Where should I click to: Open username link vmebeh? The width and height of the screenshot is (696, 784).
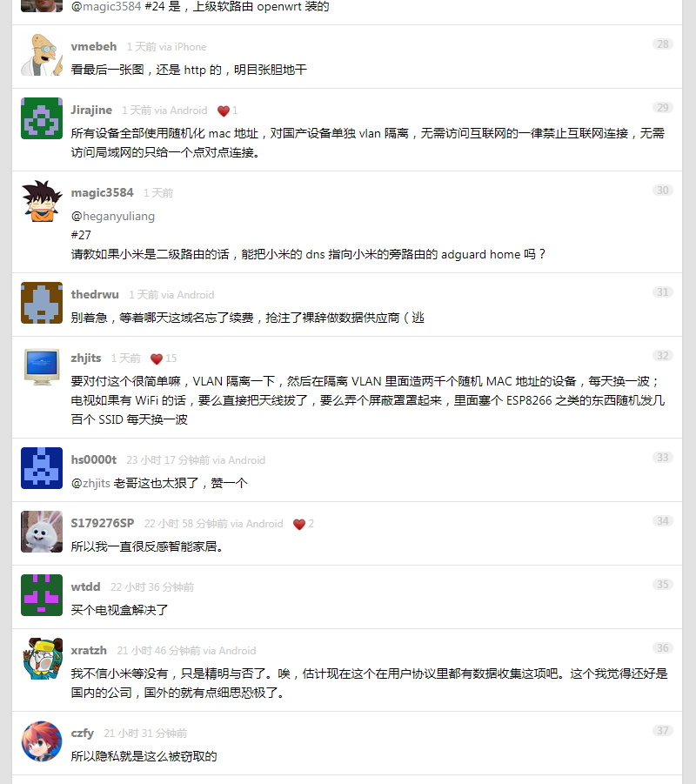(93, 46)
